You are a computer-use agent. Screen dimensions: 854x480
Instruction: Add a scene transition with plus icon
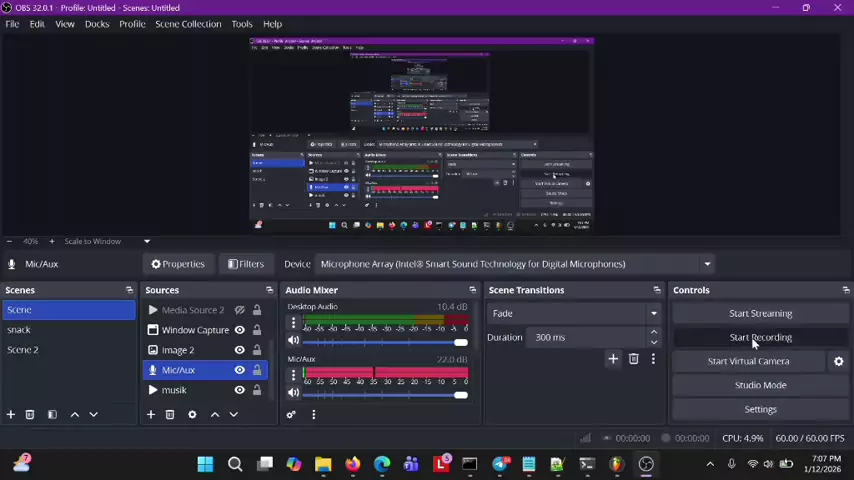pyautogui.click(x=613, y=359)
